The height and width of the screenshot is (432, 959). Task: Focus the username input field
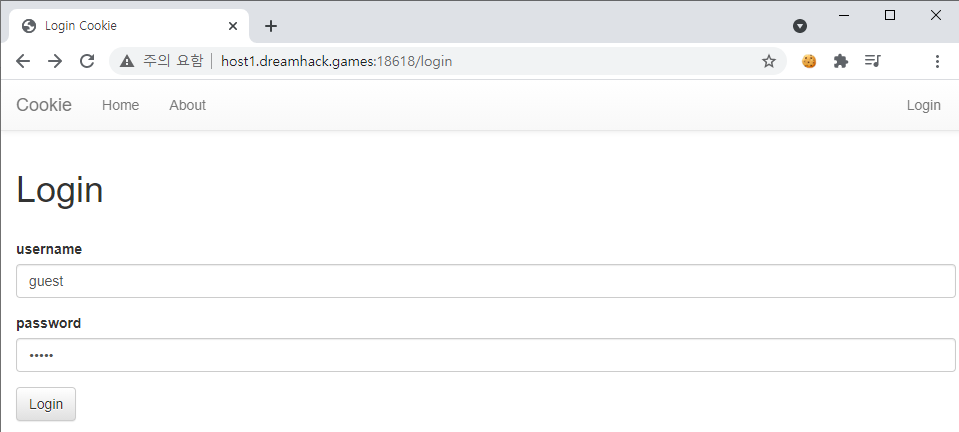(486, 281)
